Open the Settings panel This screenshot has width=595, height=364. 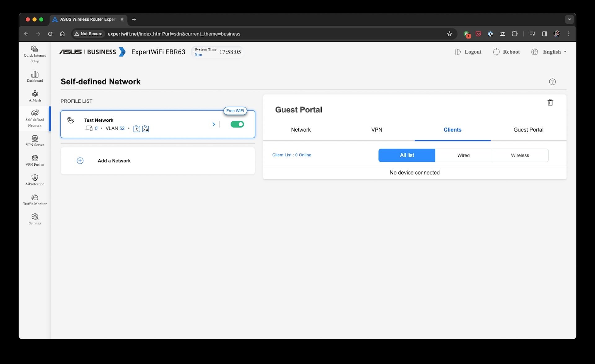click(34, 219)
